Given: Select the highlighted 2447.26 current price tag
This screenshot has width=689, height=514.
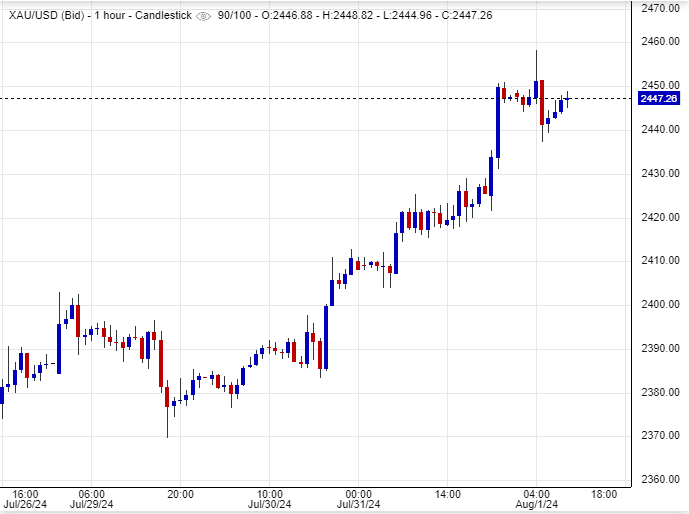Looking at the screenshot, I should coord(660,98).
